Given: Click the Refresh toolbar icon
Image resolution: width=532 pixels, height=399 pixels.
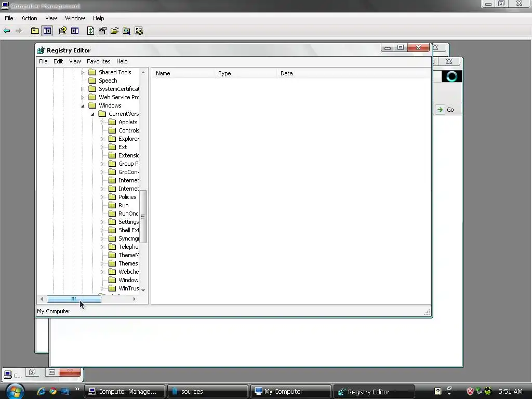Looking at the screenshot, I should point(90,31).
